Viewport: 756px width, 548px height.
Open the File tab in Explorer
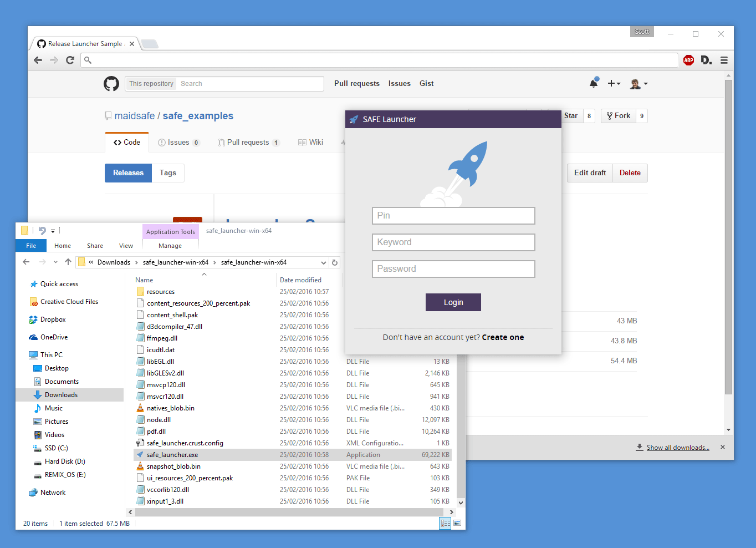(31, 246)
